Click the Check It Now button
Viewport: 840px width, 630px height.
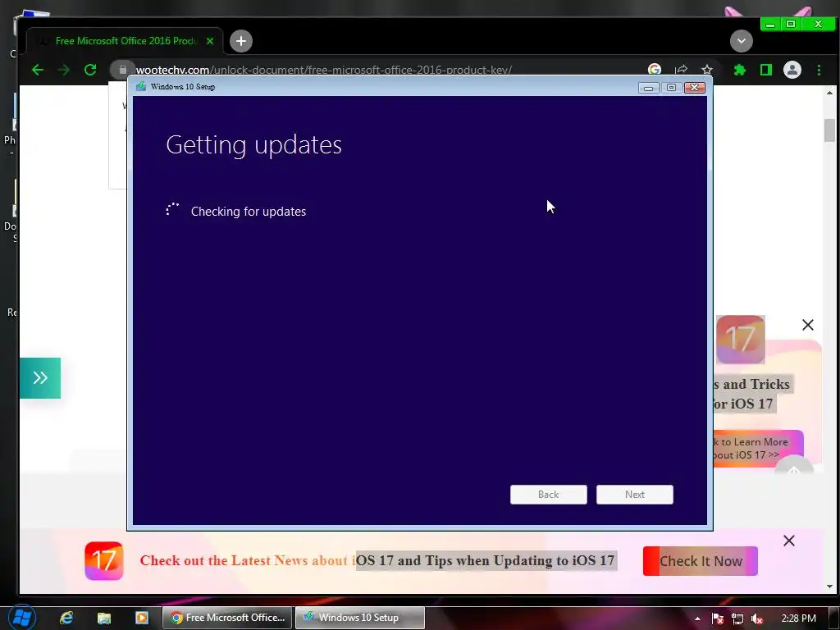tap(701, 561)
